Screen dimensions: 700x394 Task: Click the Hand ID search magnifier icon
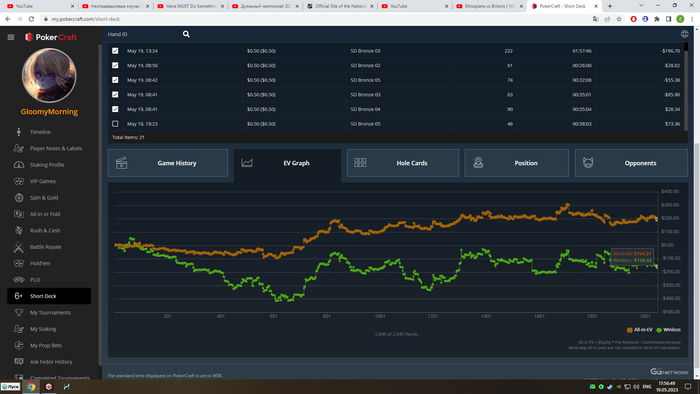click(x=186, y=34)
